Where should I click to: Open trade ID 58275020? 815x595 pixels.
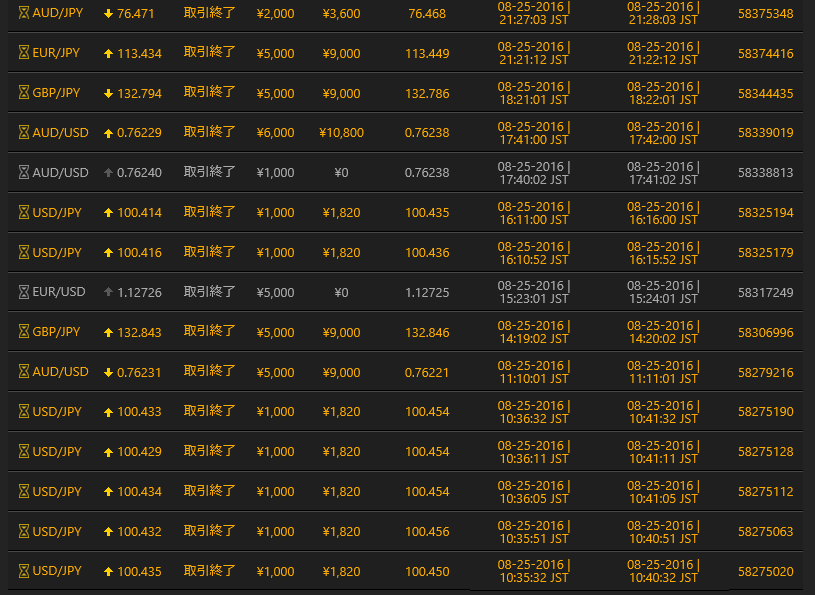pos(765,571)
